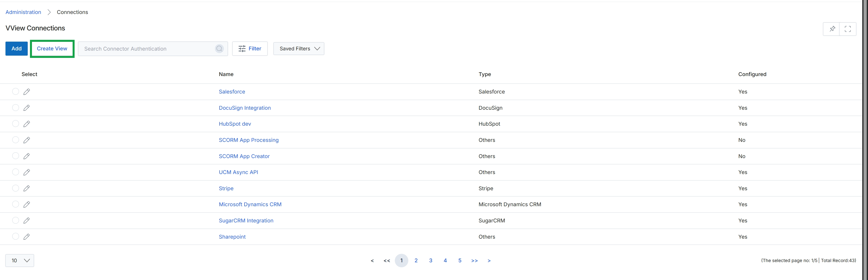Pick the UCM Async API radio

[x=15, y=172]
